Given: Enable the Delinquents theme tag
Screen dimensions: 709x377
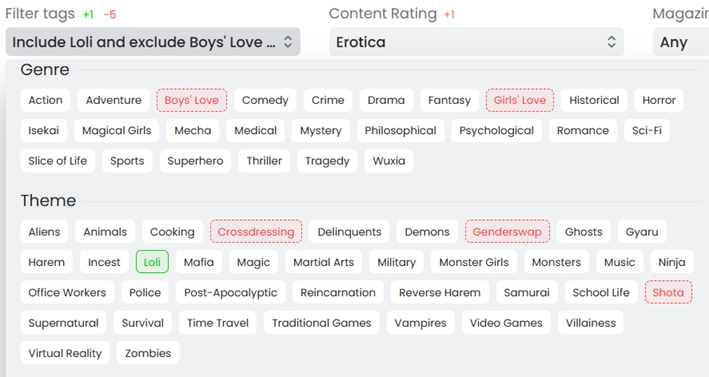Looking at the screenshot, I should pos(350,232).
